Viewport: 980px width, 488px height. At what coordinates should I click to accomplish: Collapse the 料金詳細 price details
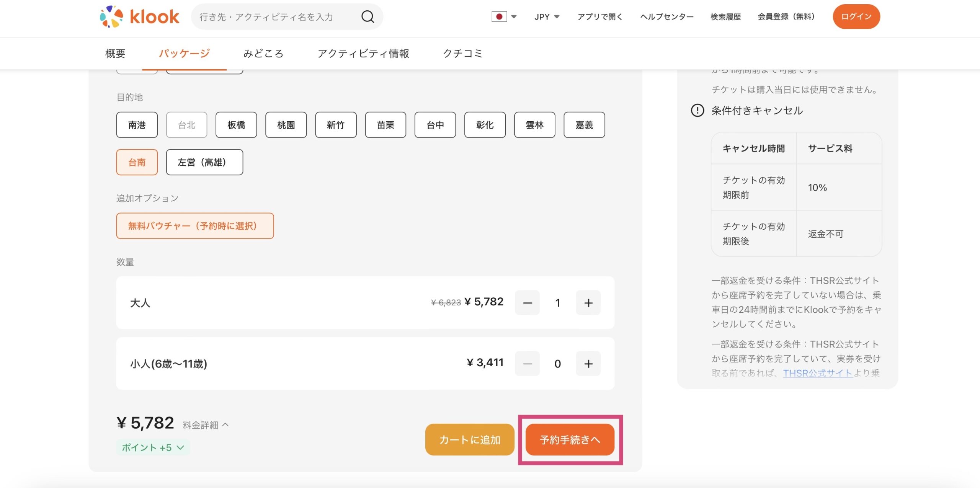(206, 425)
